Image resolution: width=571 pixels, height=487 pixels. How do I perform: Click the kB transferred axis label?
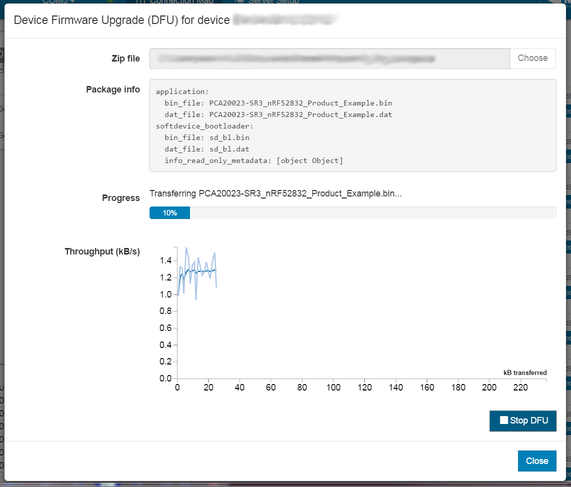coord(525,373)
